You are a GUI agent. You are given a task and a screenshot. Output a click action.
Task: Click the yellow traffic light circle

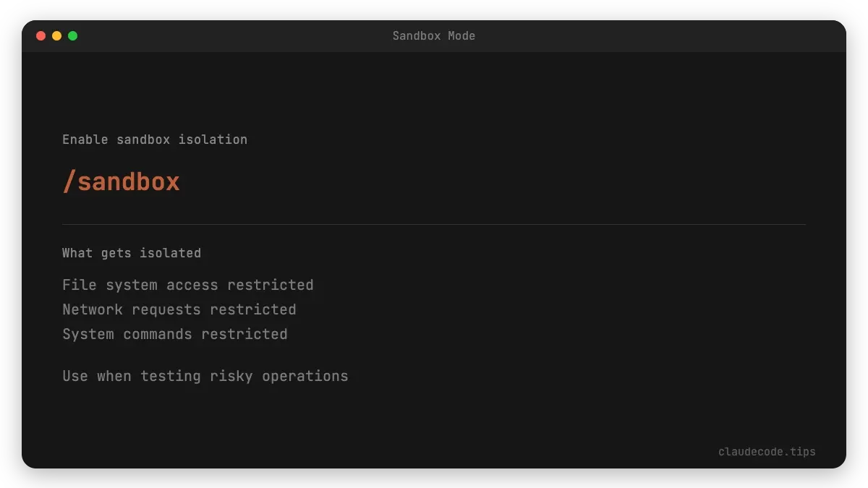(x=57, y=35)
